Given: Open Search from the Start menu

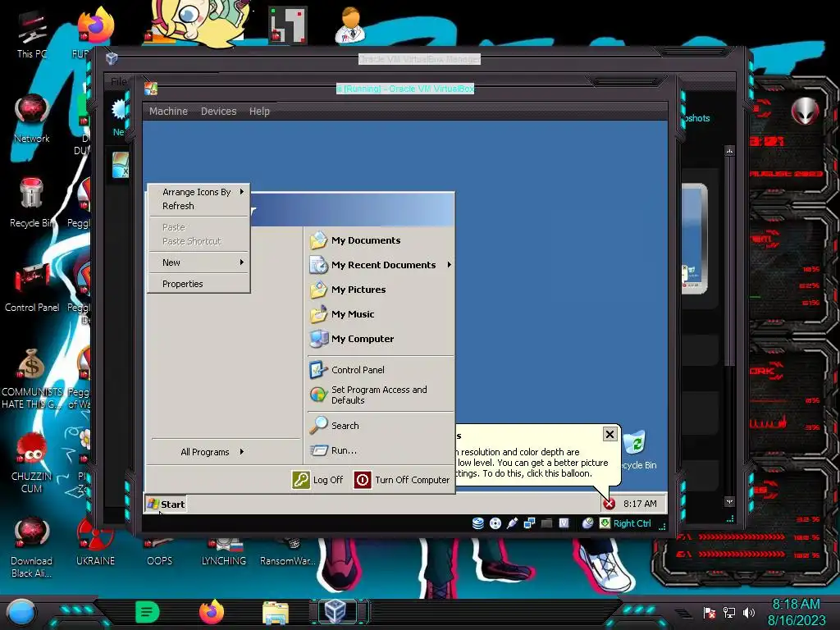Looking at the screenshot, I should tap(335, 426).
